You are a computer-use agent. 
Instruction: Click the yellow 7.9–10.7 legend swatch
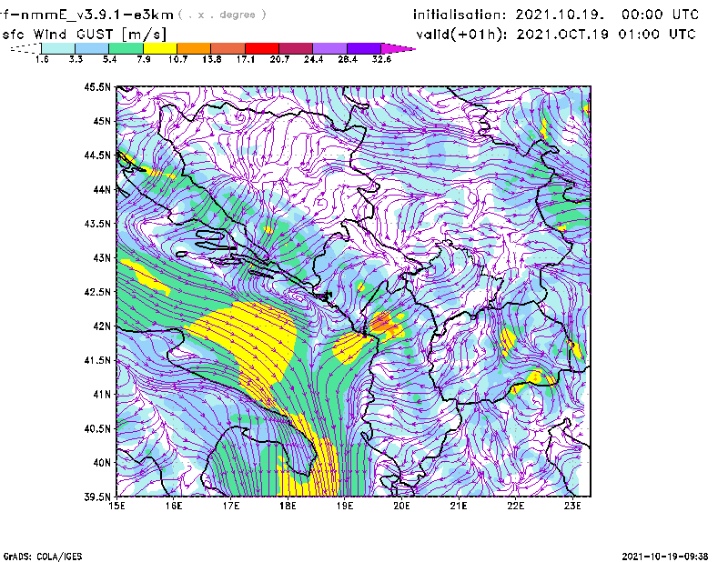tap(160, 48)
